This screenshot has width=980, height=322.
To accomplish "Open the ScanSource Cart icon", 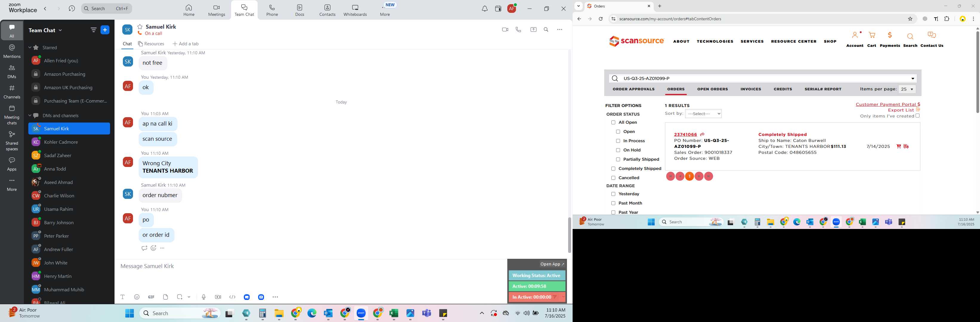I will pos(871,40).
